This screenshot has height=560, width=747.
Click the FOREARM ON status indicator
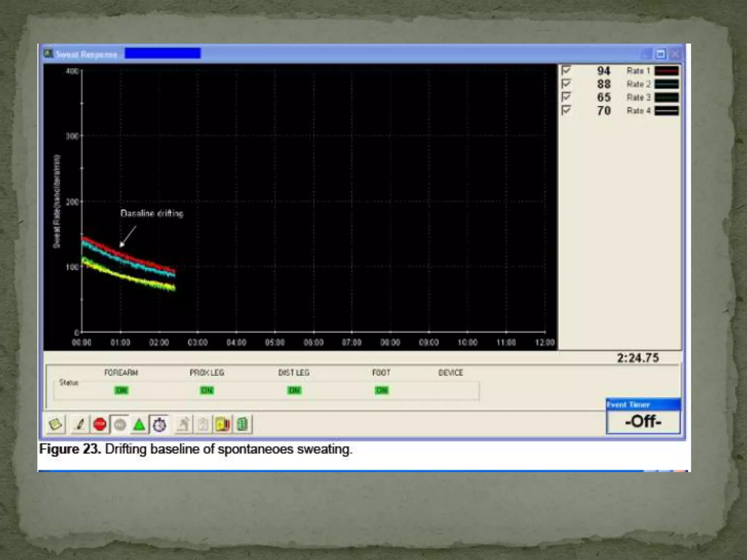121,390
